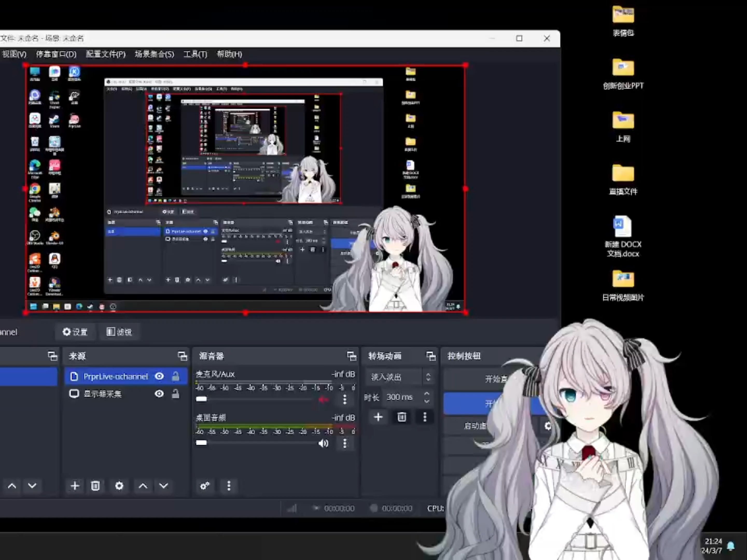The image size is (747, 560).
Task: Add a new transition with plus
Action: point(378,417)
